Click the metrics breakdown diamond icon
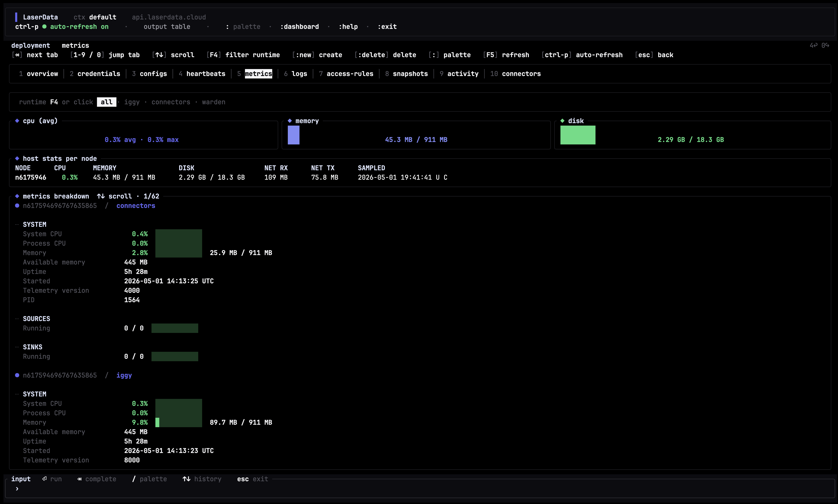Viewport: 838px width, 504px height. pyautogui.click(x=17, y=196)
